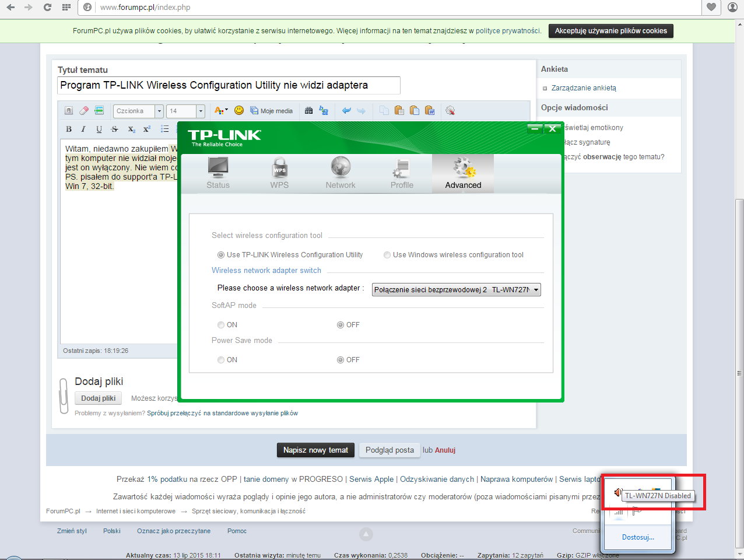
Task: Open the Serwis Apple footer link
Action: click(371, 479)
